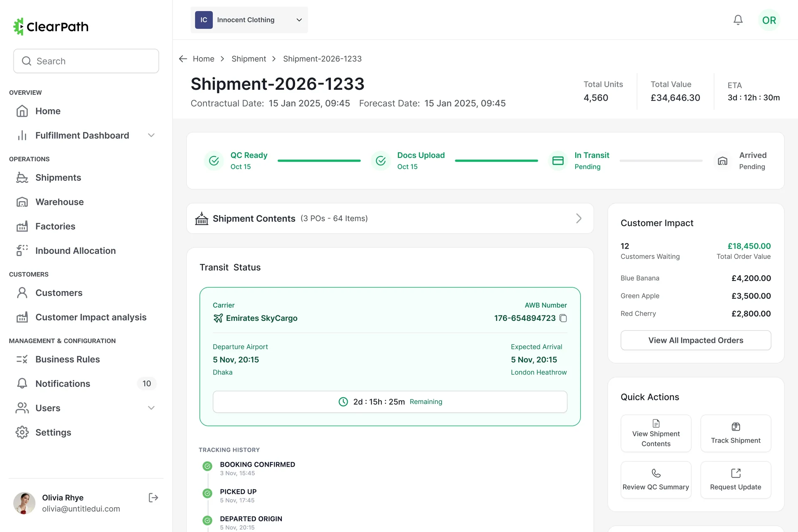The width and height of the screenshot is (798, 532).
Task: Expand the Users submenu chevron
Action: (151, 408)
